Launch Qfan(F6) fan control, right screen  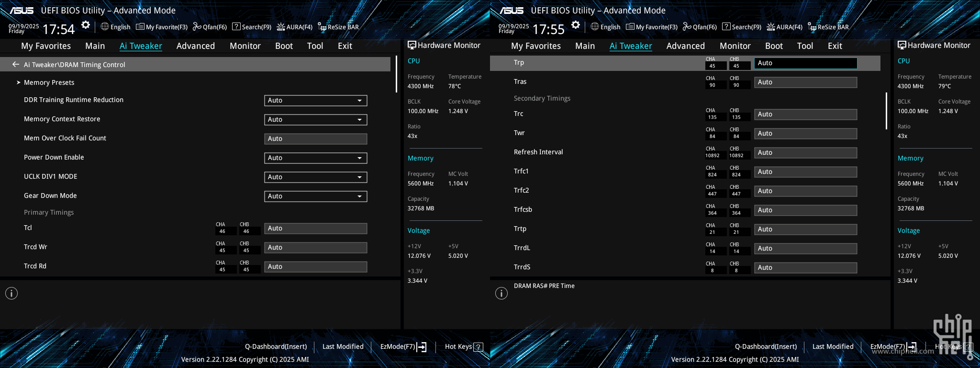pyautogui.click(x=700, y=27)
